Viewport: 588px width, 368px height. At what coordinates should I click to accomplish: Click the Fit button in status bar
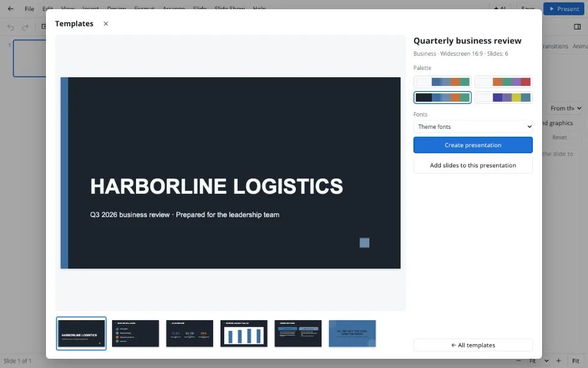[x=576, y=361]
